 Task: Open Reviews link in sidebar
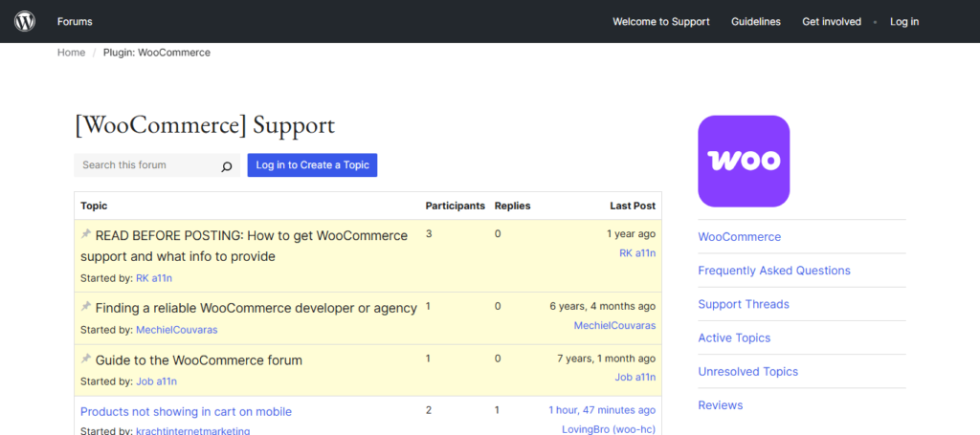click(720, 405)
